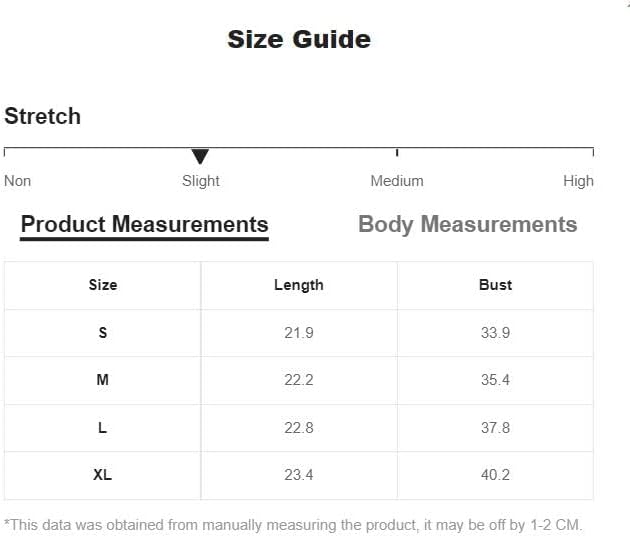Select the Bust column header
Image resolution: width=630 pixels, height=538 pixels.
495,285
